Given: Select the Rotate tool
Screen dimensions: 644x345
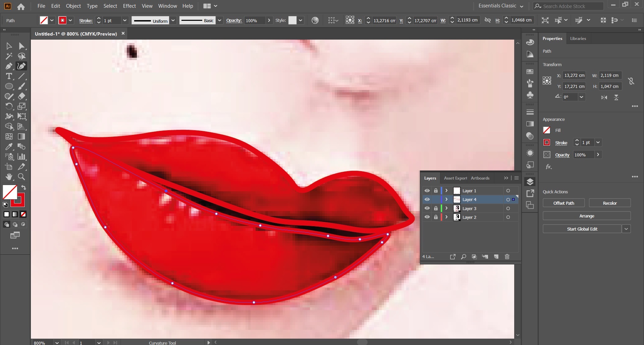Looking at the screenshot, I should coord(9,106).
